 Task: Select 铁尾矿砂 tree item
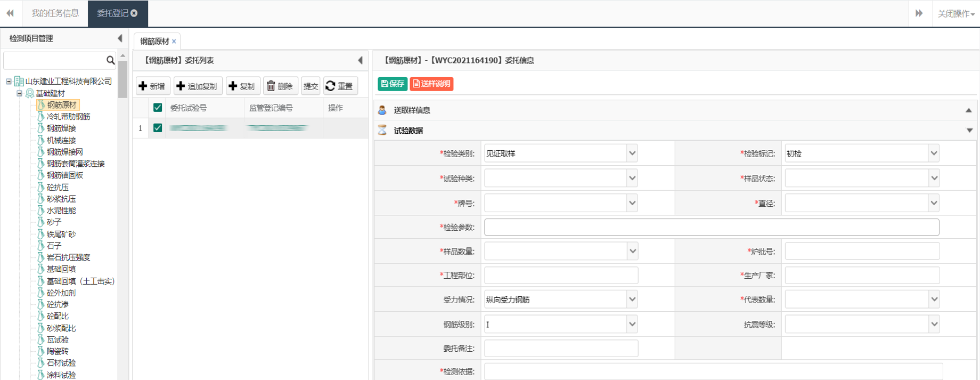pos(61,234)
